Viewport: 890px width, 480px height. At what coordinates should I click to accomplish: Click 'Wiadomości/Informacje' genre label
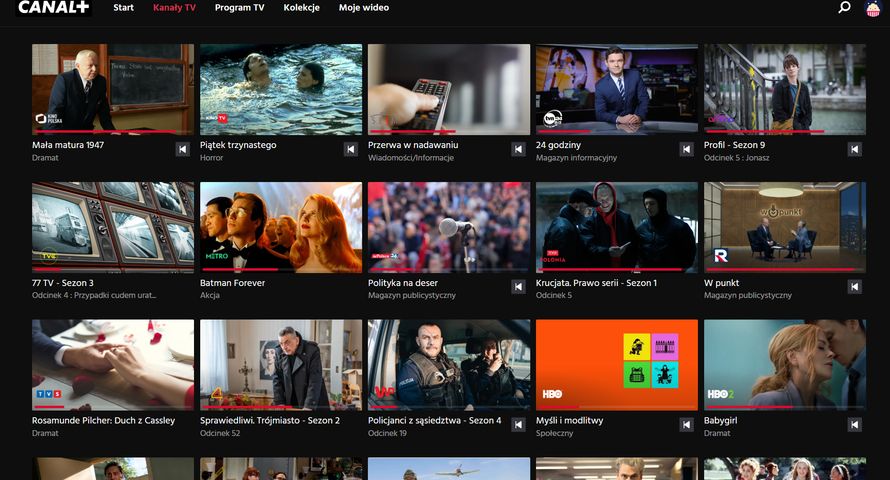click(x=411, y=158)
